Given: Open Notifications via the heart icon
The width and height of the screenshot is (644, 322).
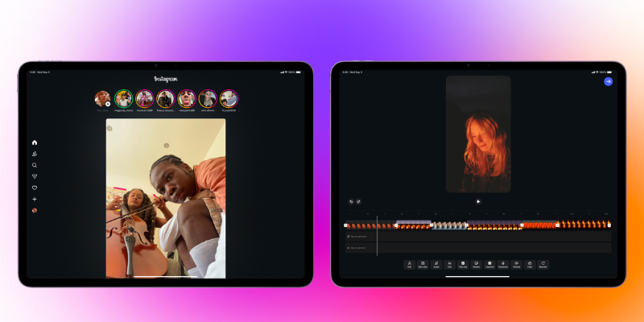Looking at the screenshot, I should 35,188.
